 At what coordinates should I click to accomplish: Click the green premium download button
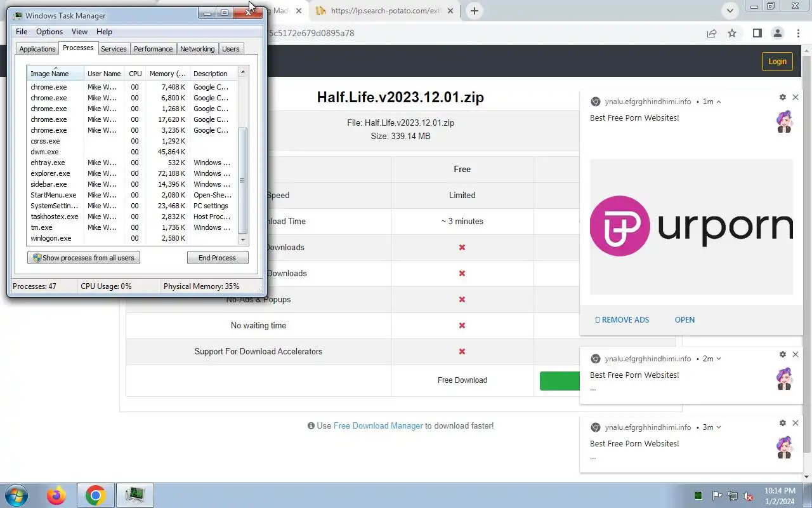pos(560,380)
